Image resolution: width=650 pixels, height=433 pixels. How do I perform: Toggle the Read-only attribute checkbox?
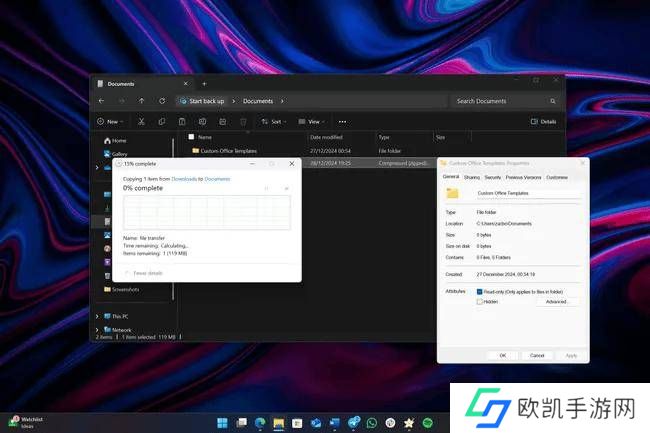click(480, 291)
